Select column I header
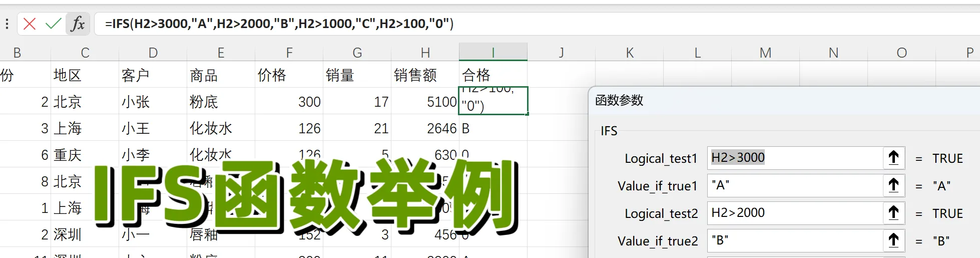This screenshot has width=980, height=258. pos(493,53)
